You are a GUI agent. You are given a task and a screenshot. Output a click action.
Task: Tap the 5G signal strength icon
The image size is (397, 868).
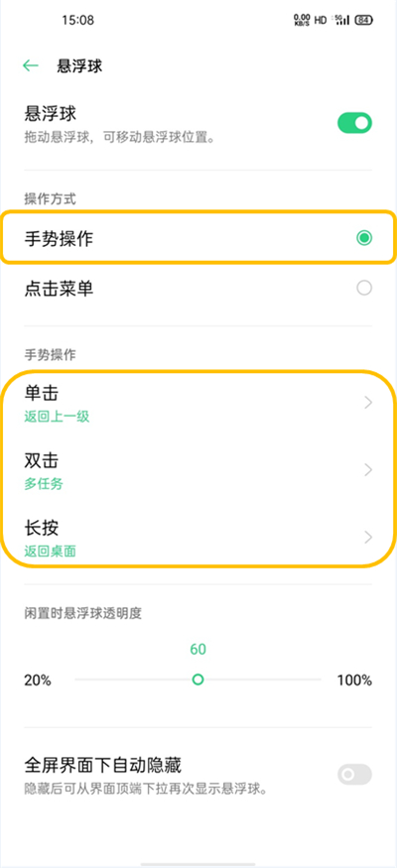coord(341,20)
